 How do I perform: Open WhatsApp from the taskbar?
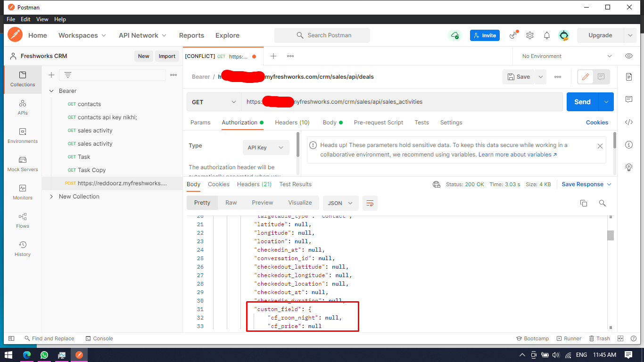(44, 355)
